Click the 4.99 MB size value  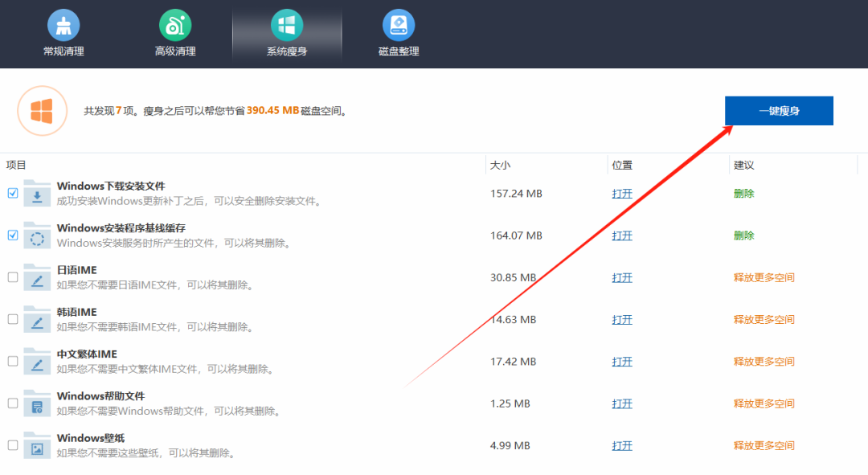[510, 446]
